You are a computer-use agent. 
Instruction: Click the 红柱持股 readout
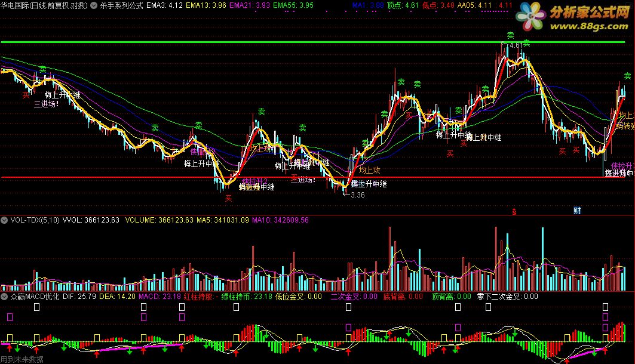tap(201, 297)
